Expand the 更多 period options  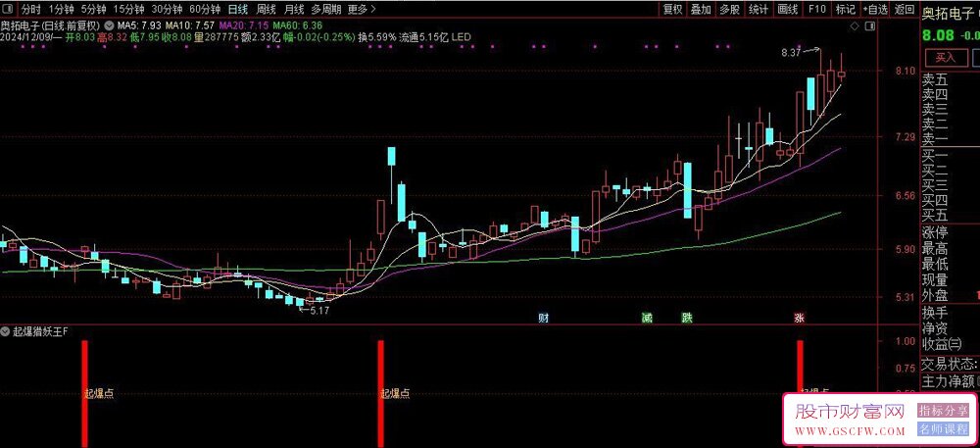(x=362, y=9)
